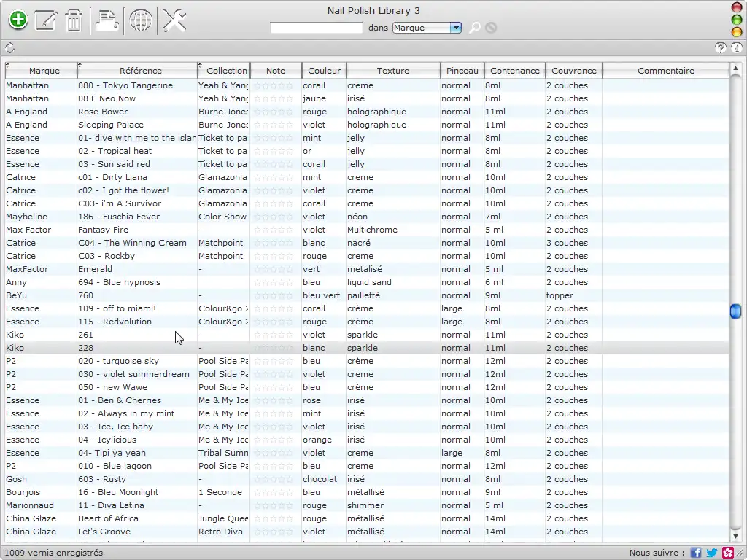Image resolution: width=747 pixels, height=560 pixels.
Task: Select '115 - Redvolution' entry
Action: (115, 322)
